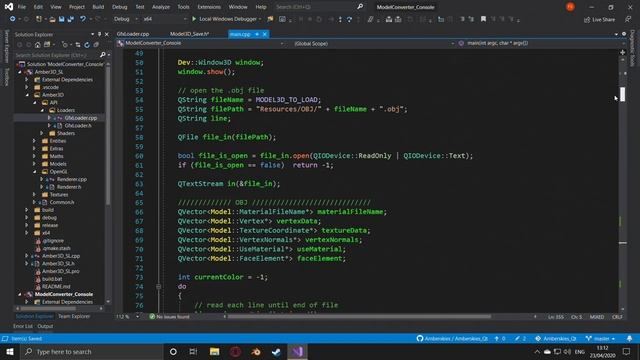The image size is (640, 360).
Task: Pin the Solution Explorer panel
Action: [x=100, y=34]
